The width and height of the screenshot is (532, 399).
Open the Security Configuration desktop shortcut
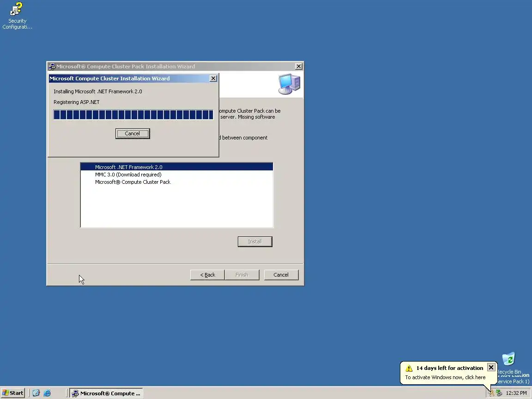pyautogui.click(x=17, y=16)
